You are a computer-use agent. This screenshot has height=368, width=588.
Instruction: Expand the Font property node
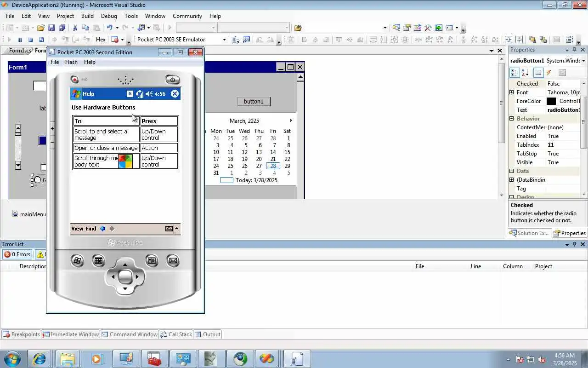click(x=512, y=92)
